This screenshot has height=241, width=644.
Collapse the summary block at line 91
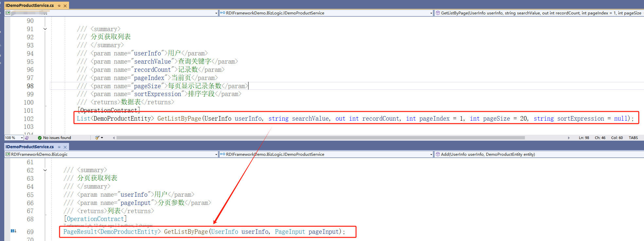(x=45, y=29)
